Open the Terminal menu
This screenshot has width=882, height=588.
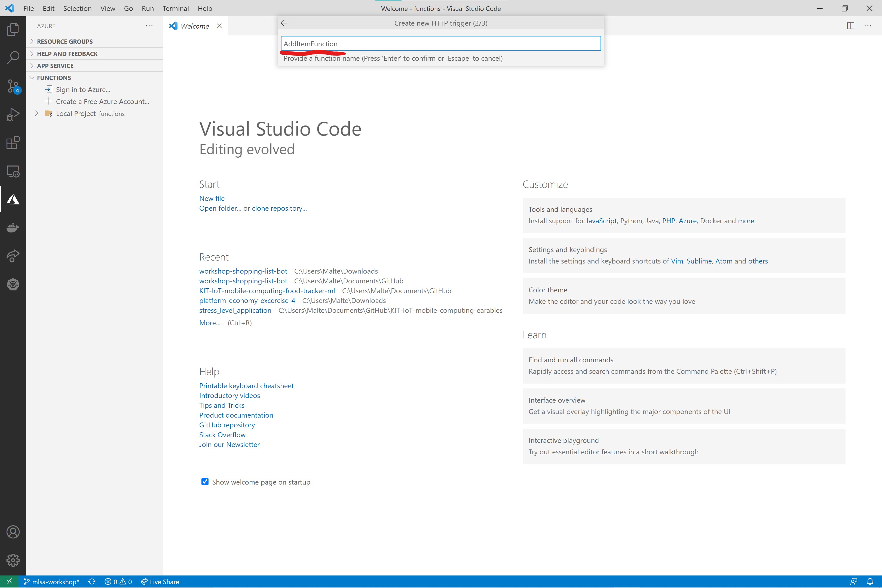tap(176, 8)
